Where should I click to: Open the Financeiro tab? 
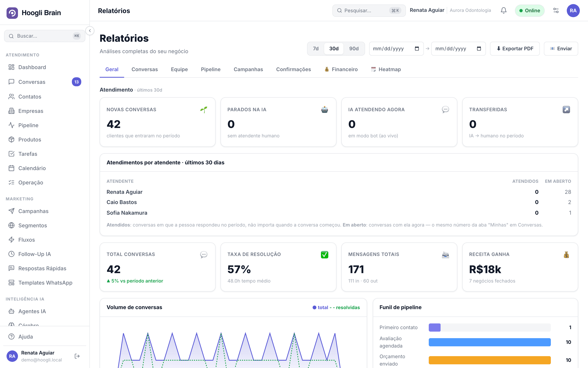pyautogui.click(x=341, y=69)
